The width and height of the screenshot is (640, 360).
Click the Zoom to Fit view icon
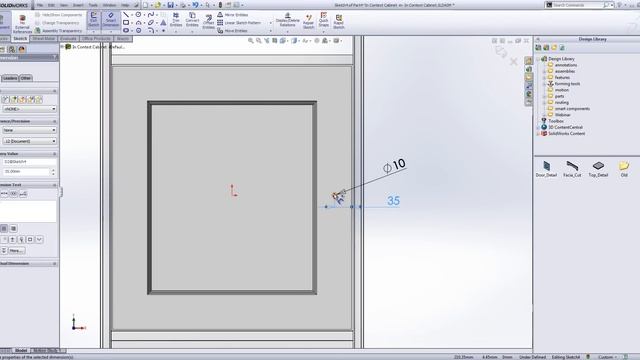tap(251, 40)
